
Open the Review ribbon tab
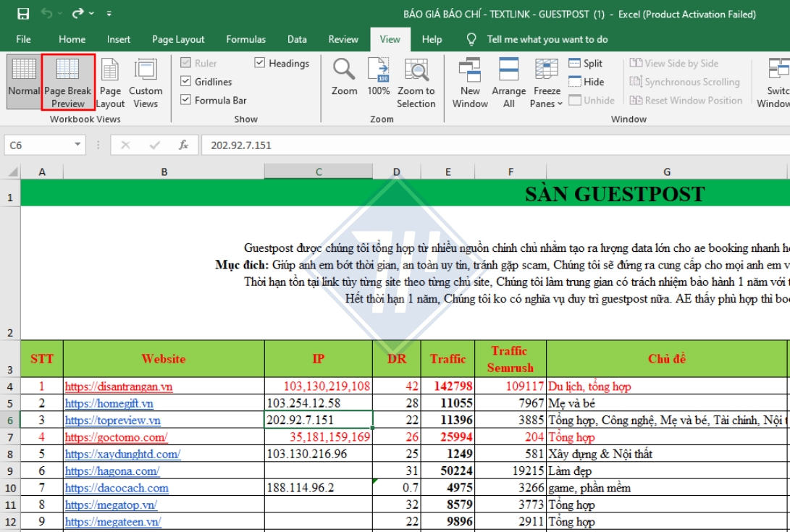click(x=343, y=39)
